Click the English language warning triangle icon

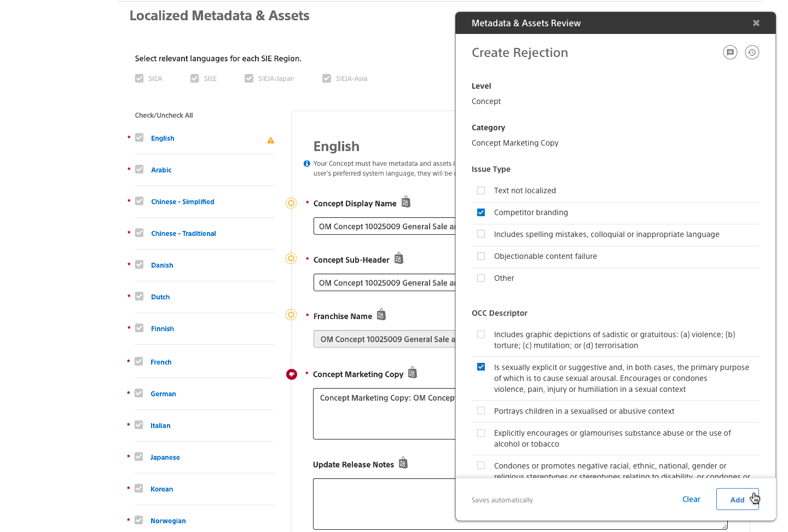[x=270, y=140]
